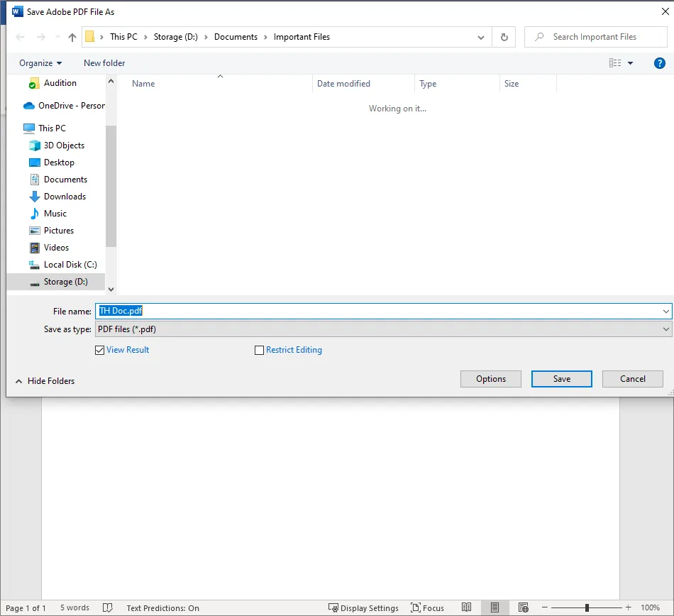Open Downloads in navigation pane
This screenshot has height=616, width=674.
(57, 197)
